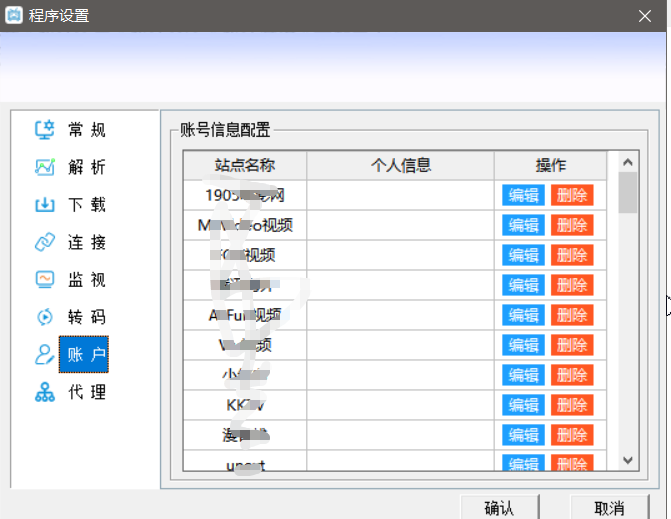This screenshot has width=671, height=519.
Task: Edit the row starting with 漫
Action: click(523, 435)
